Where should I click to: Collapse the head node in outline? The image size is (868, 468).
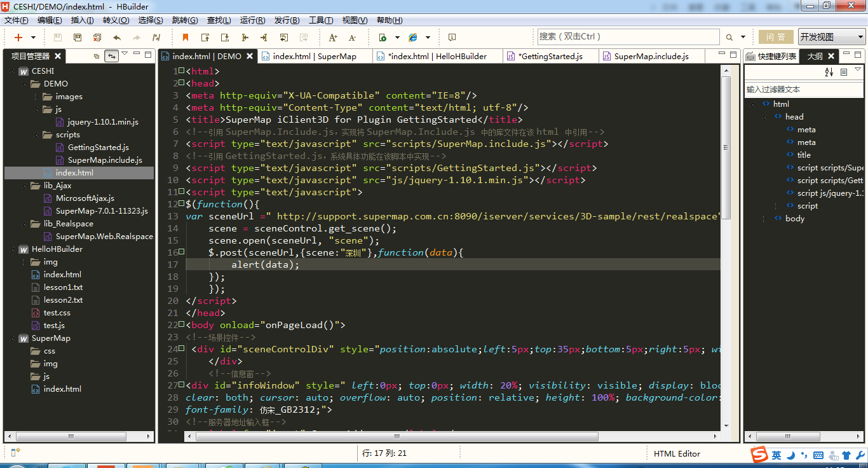click(765, 117)
